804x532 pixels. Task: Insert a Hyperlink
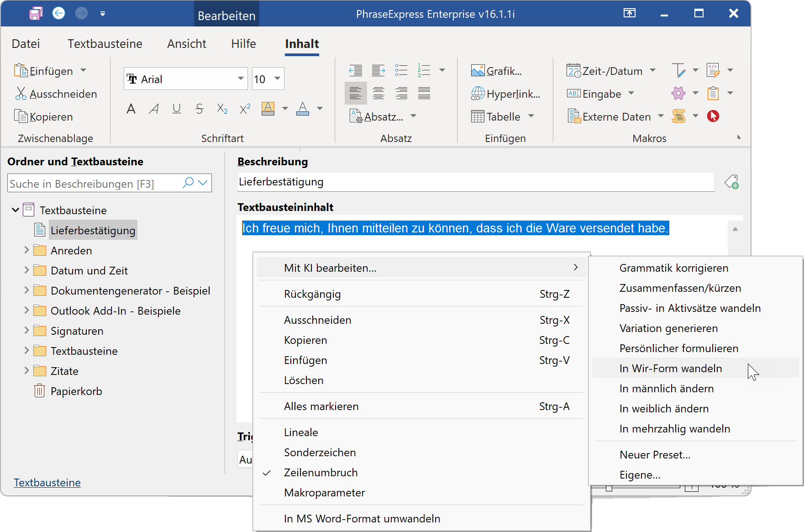tap(505, 94)
